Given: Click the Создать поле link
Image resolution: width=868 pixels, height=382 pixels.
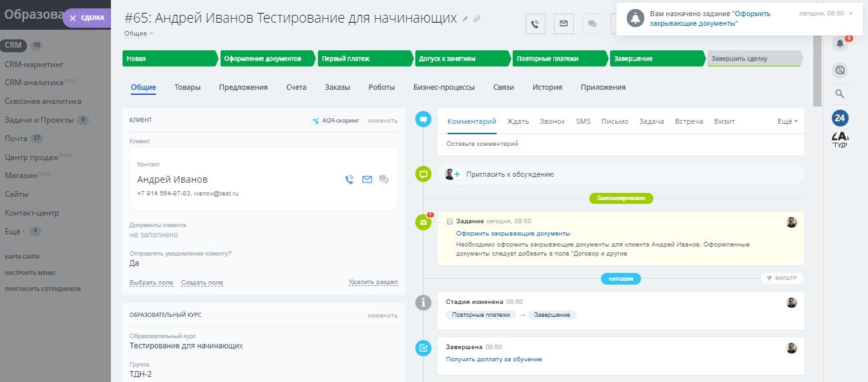Looking at the screenshot, I should (202, 283).
